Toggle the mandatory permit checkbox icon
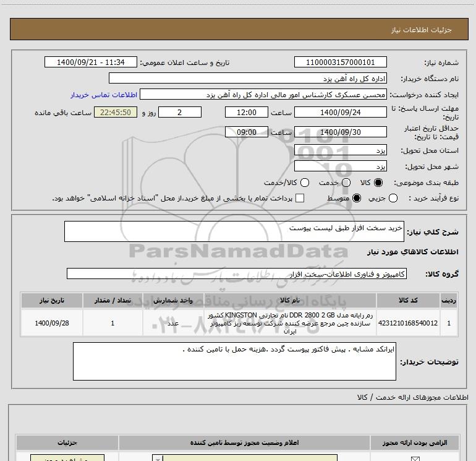The image size is (476, 461). pos(415,459)
